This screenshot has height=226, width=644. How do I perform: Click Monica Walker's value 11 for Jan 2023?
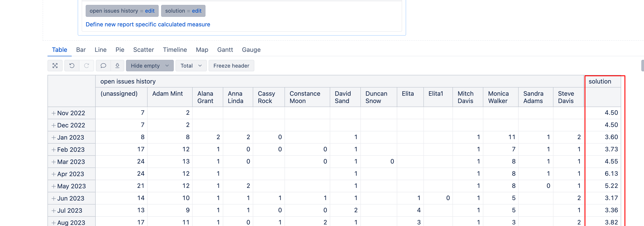512,137
